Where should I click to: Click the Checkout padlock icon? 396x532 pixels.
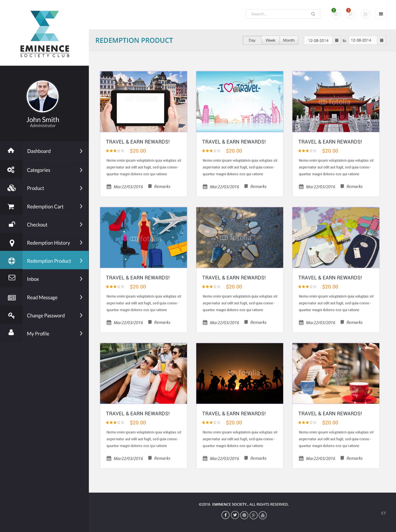(x=11, y=224)
